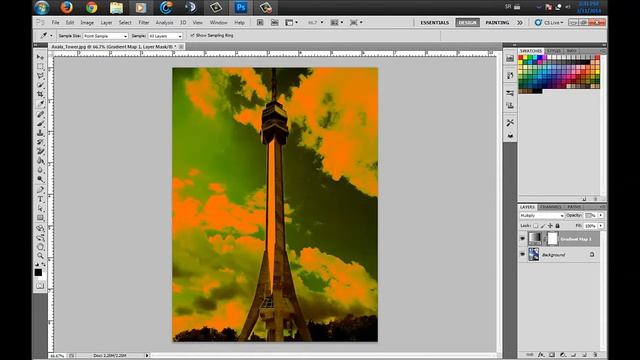This screenshot has height=360, width=640.
Task: Open the Image menu
Action: click(x=87, y=22)
